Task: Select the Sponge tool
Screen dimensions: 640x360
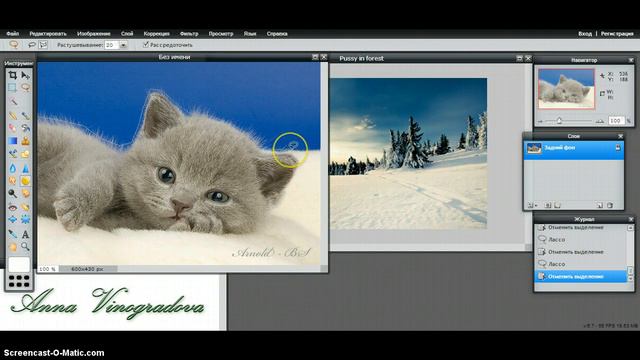Action: pyautogui.click(x=25, y=180)
